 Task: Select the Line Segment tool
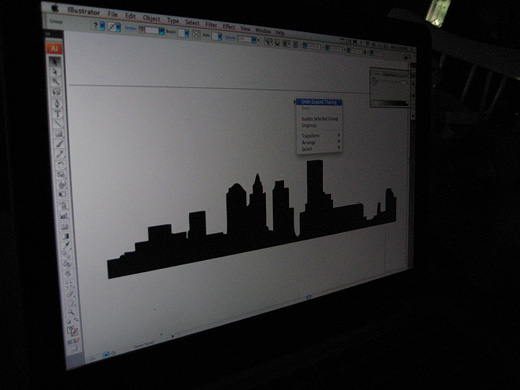(x=58, y=124)
